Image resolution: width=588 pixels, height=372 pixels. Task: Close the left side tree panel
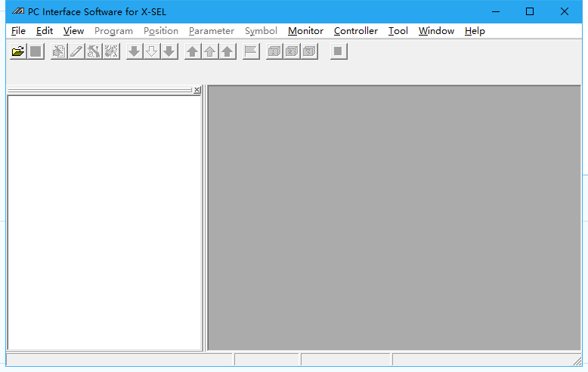(197, 90)
